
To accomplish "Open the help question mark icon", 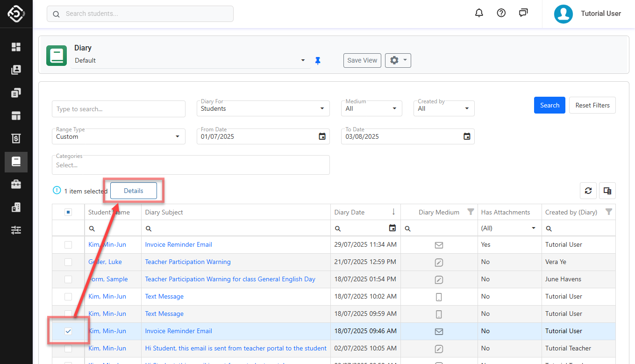I will tap(501, 13).
